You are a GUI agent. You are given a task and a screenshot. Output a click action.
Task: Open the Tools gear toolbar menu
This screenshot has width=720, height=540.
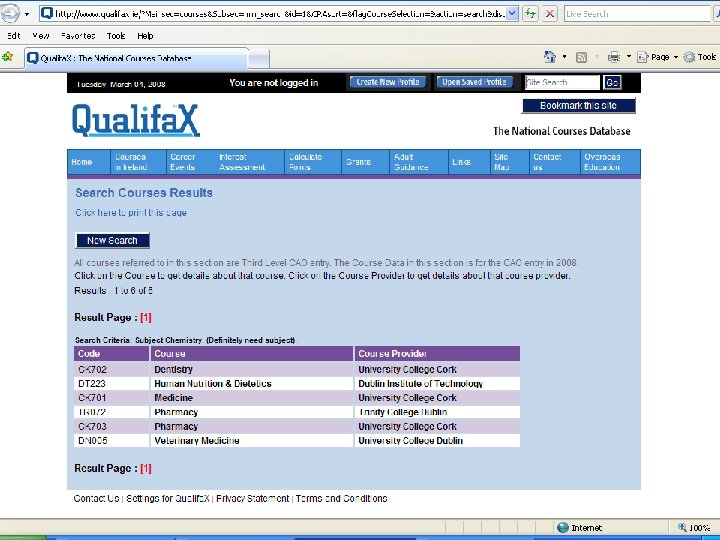click(700, 57)
